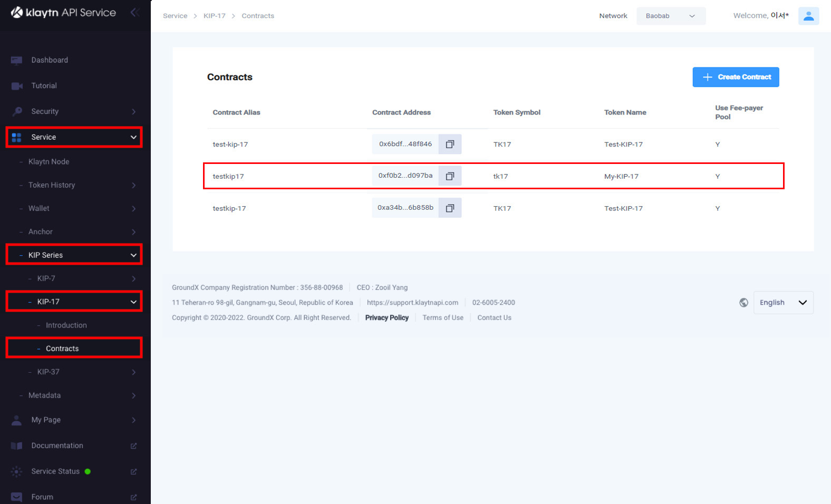This screenshot has height=504, width=831.
Task: Open the Privacy Policy link
Action: pos(386,317)
